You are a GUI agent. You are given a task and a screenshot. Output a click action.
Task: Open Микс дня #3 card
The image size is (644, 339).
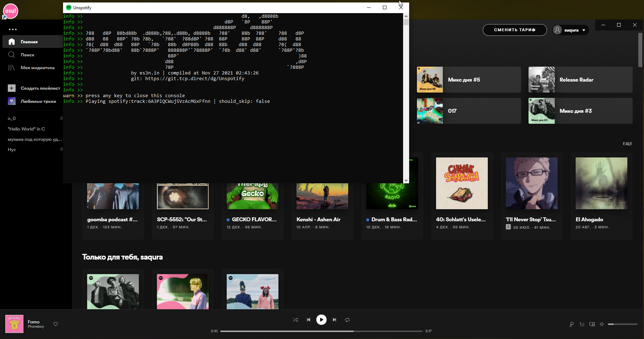pyautogui.click(x=581, y=111)
